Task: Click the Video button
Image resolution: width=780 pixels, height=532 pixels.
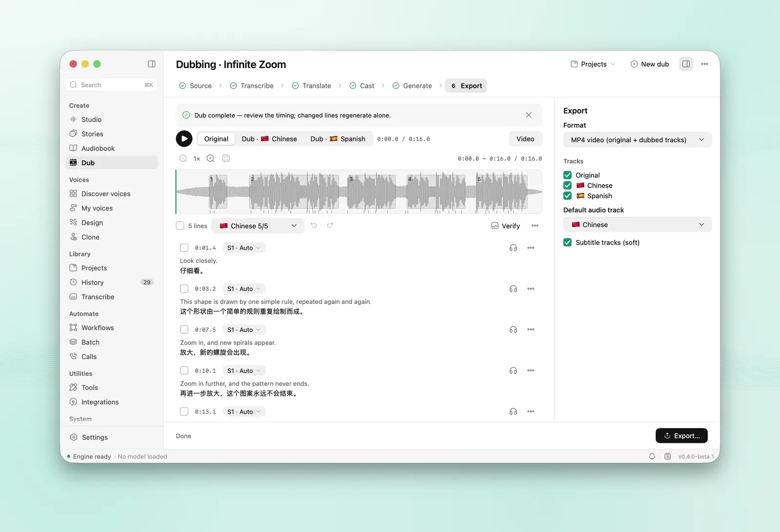Action: (x=525, y=139)
